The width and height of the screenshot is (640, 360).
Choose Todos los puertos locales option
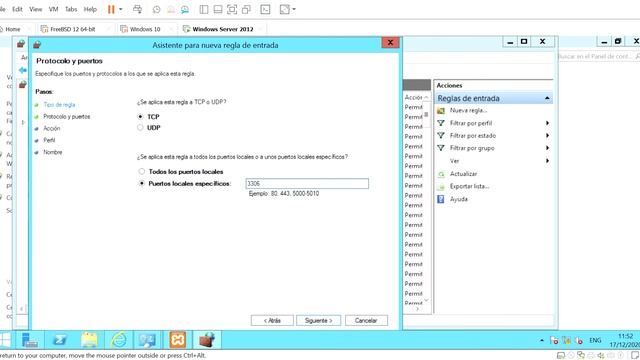[142, 171]
